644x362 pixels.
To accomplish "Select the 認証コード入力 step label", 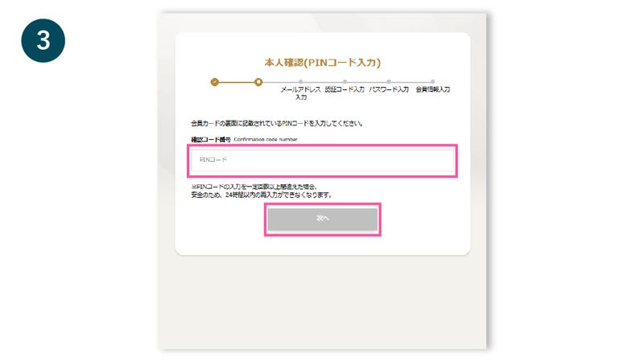I will 345,89.
